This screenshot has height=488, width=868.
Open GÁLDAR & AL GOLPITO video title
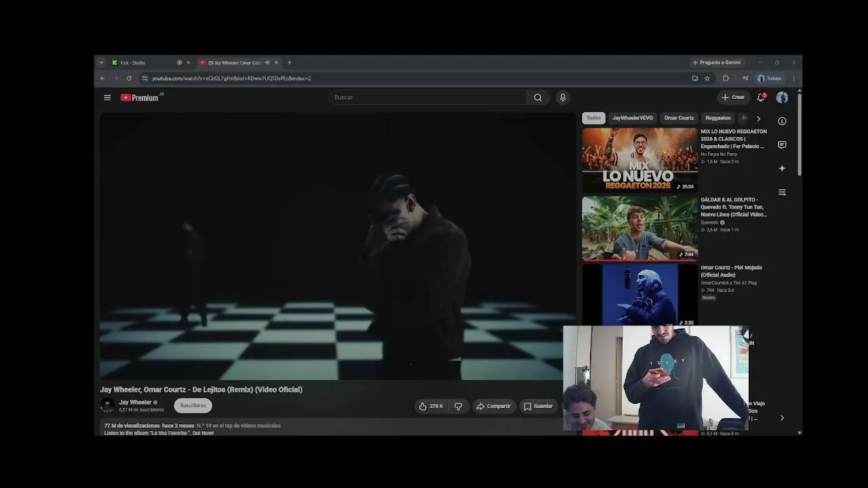click(x=734, y=207)
